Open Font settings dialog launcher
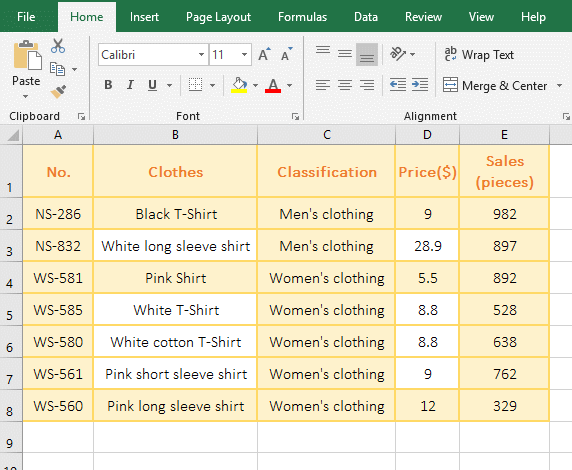 295,116
